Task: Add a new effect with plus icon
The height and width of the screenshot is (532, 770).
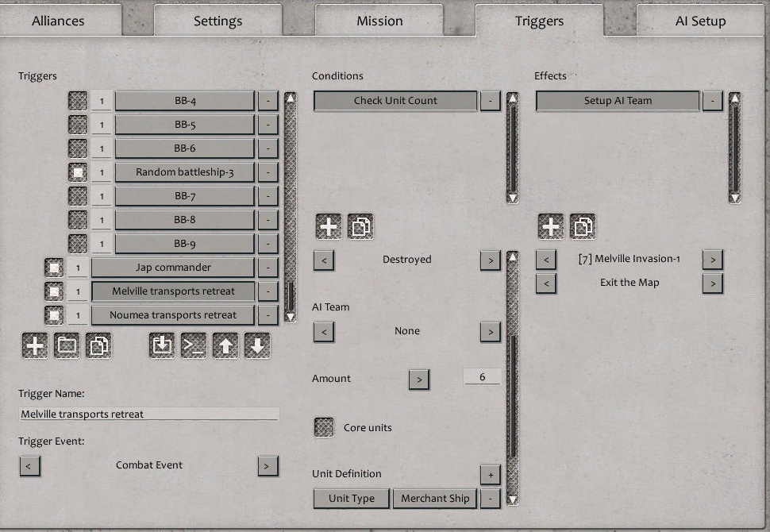Action: (551, 226)
